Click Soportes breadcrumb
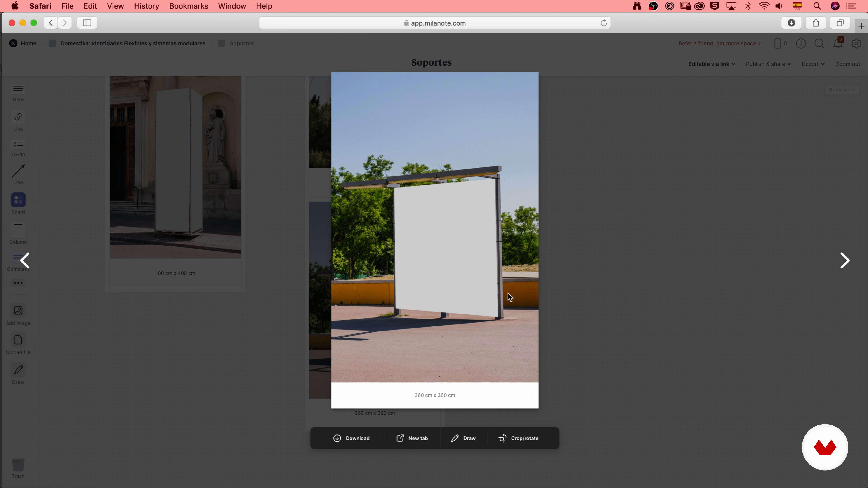 [236, 43]
